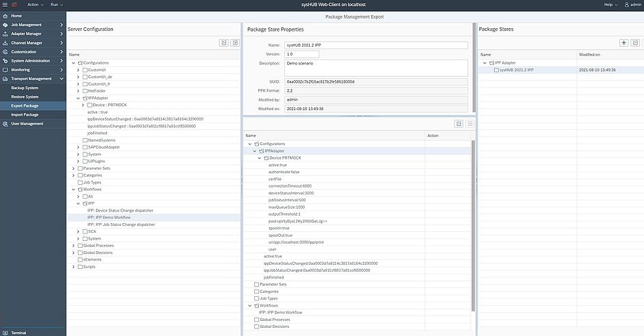644x336 pixels.
Task: Check the NamedSystems checkbox
Action: (x=85, y=140)
